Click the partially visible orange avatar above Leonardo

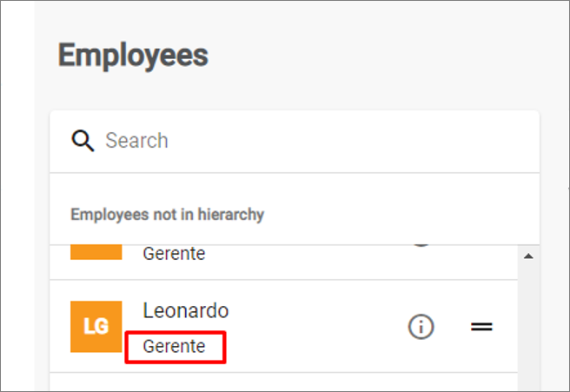tap(96, 252)
